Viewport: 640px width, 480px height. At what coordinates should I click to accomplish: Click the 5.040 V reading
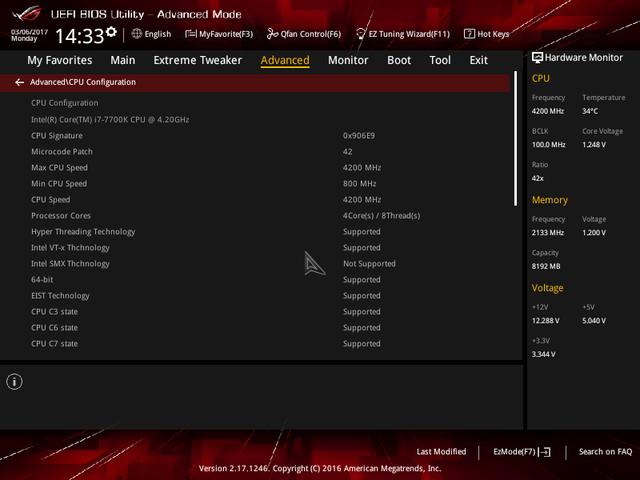[x=594, y=320]
